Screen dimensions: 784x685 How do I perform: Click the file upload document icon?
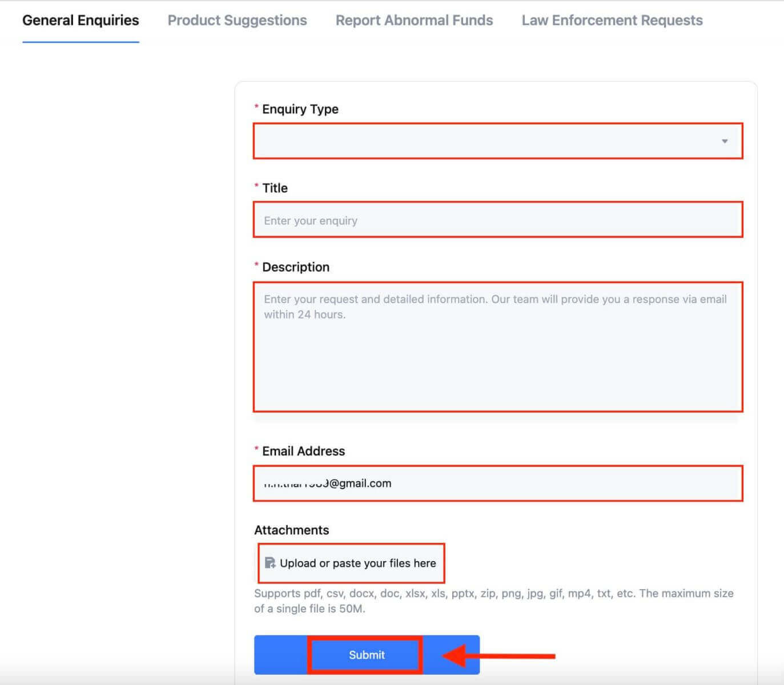click(270, 563)
